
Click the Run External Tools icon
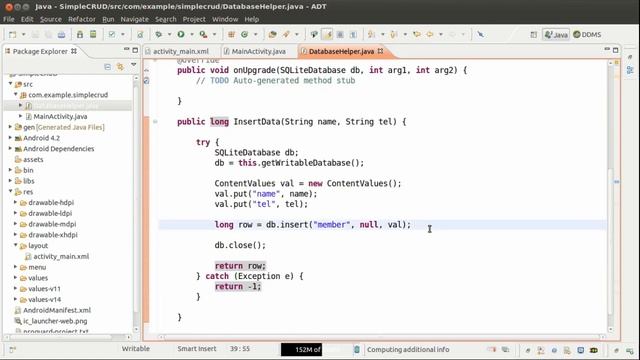pos(203,35)
